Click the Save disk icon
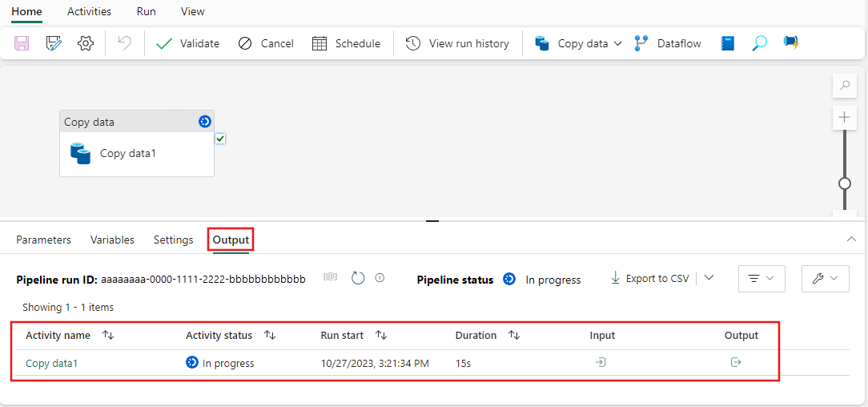The image size is (868, 407). 22,43
